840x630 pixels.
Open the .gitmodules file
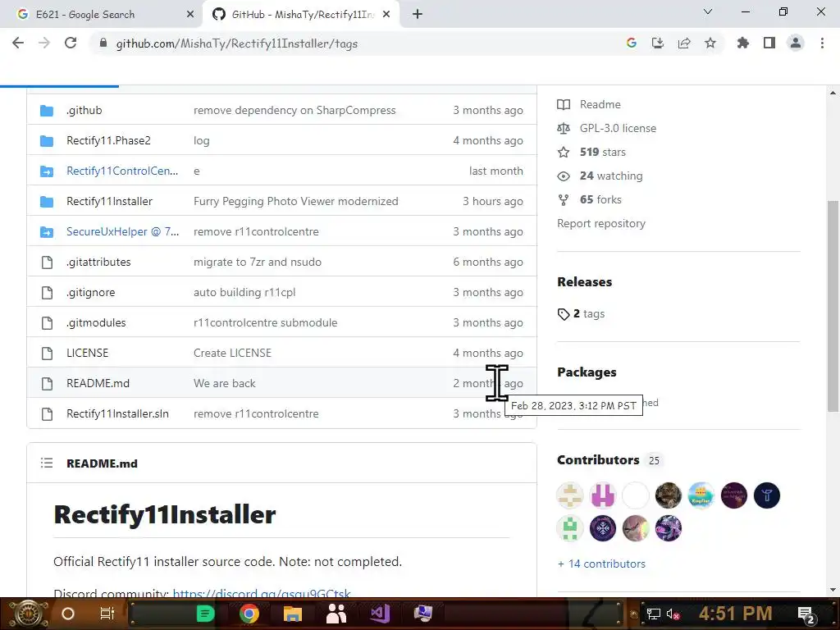pyautogui.click(x=96, y=323)
